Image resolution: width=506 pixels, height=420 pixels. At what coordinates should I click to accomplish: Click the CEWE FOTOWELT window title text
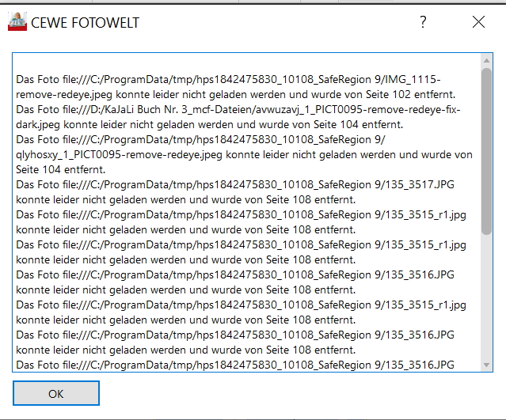(x=85, y=23)
